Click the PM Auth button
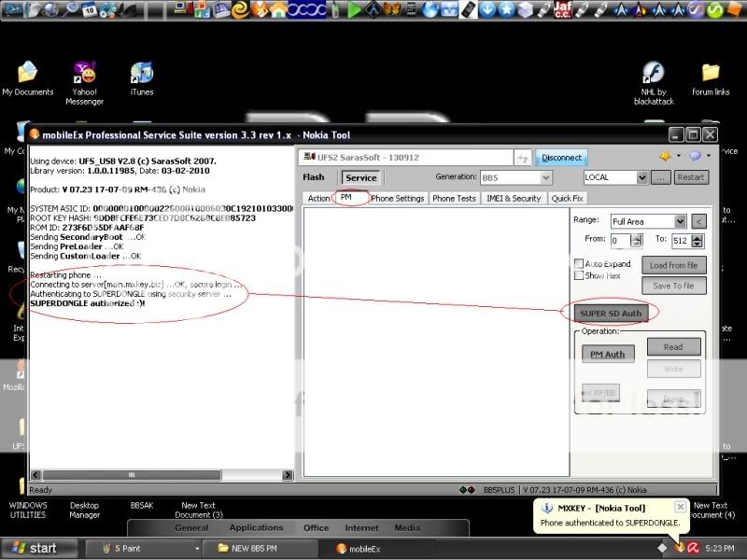This screenshot has height=560, width=747. coord(608,355)
